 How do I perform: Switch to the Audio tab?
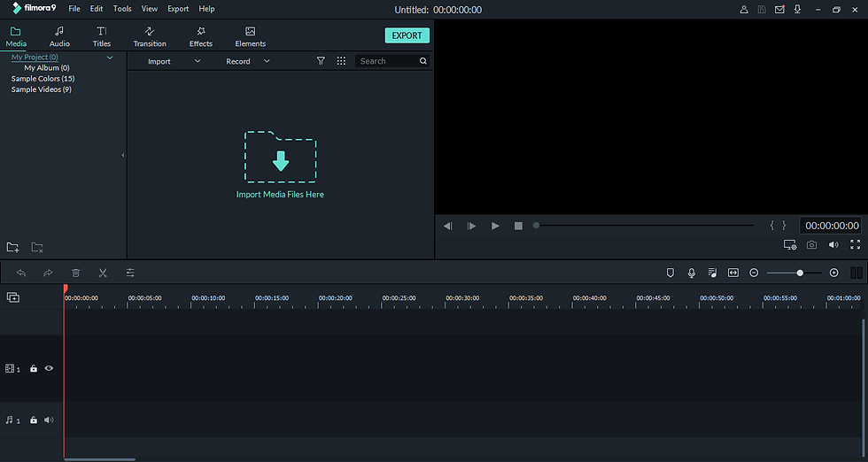59,36
